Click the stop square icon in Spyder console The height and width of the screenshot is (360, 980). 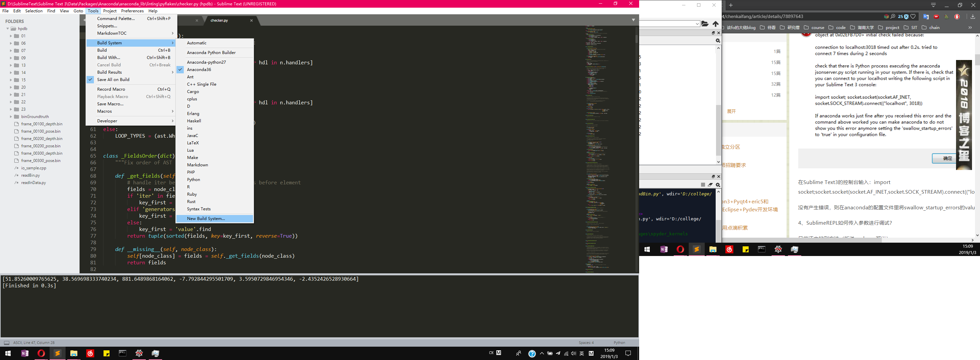tap(703, 185)
